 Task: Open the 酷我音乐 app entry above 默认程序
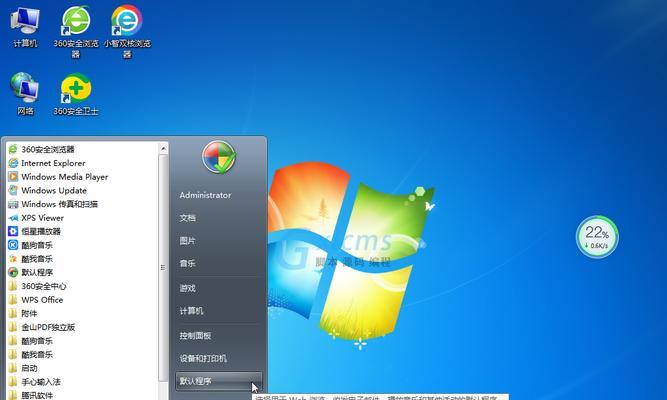[x=83, y=259]
